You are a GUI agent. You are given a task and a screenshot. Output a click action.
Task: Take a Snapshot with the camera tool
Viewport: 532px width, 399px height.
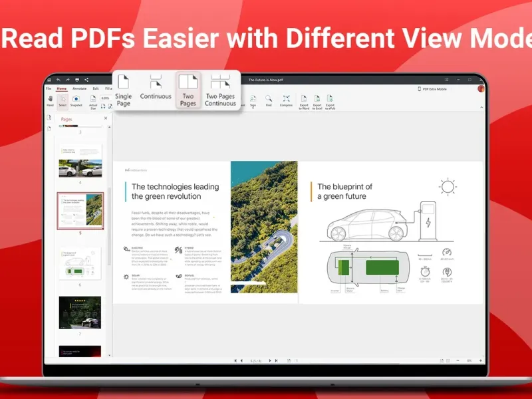[x=76, y=101]
